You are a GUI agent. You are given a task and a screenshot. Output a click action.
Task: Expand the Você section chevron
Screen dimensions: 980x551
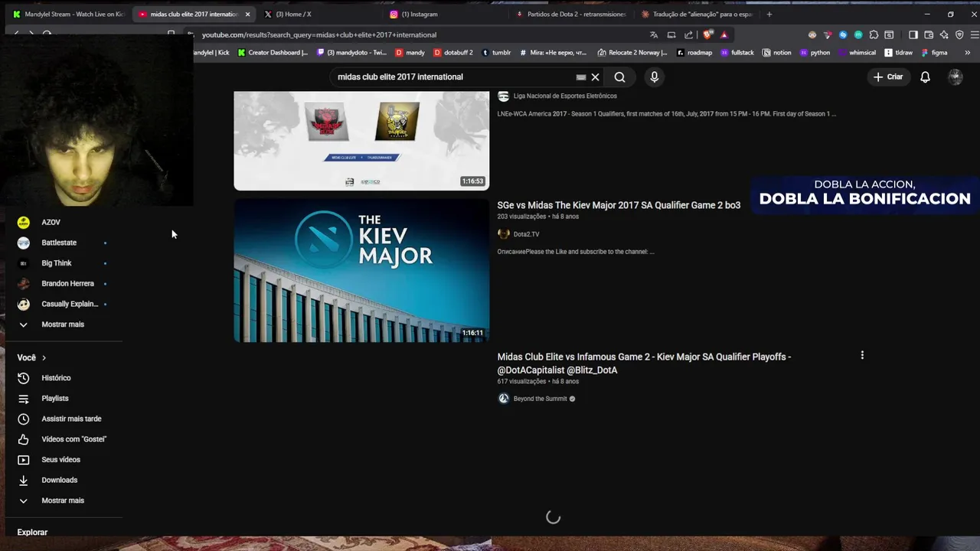(44, 357)
